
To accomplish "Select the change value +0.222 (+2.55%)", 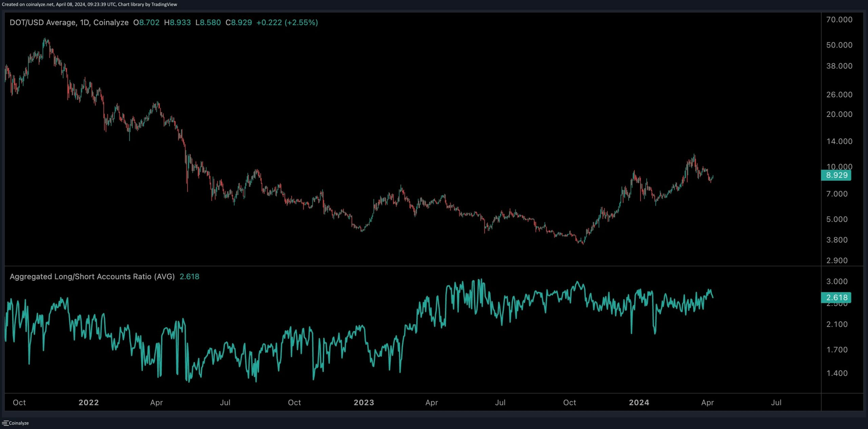I will [287, 23].
